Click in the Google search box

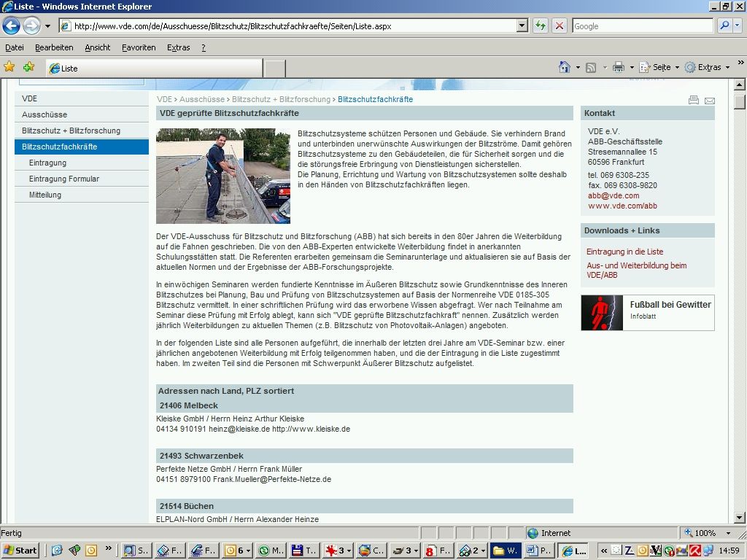coord(642,26)
